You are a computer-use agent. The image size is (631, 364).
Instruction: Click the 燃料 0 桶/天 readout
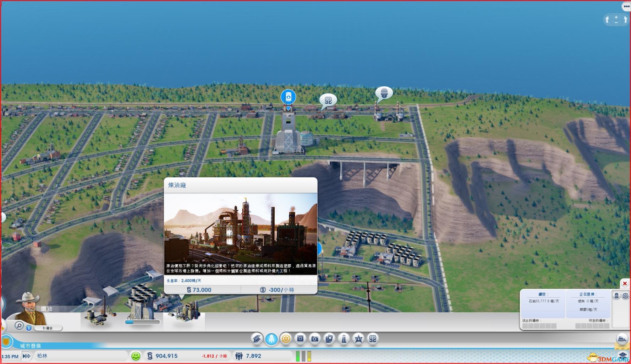pos(588,301)
